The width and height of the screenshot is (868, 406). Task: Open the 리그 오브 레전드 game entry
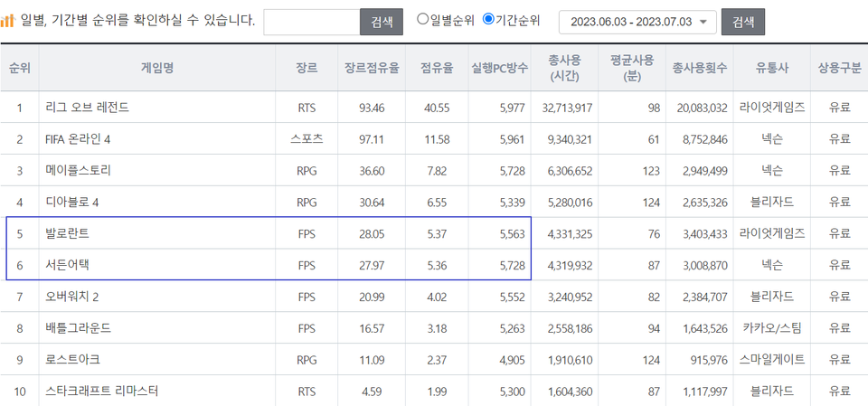(88, 108)
